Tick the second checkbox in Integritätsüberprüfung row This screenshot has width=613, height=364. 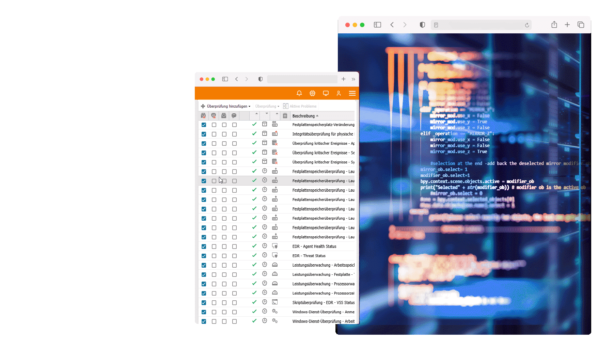214,134
